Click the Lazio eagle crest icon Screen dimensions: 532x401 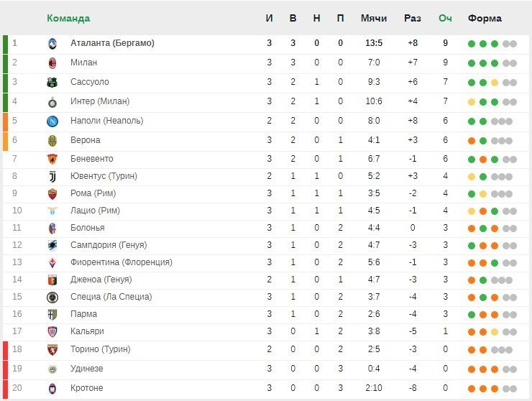pos(52,211)
